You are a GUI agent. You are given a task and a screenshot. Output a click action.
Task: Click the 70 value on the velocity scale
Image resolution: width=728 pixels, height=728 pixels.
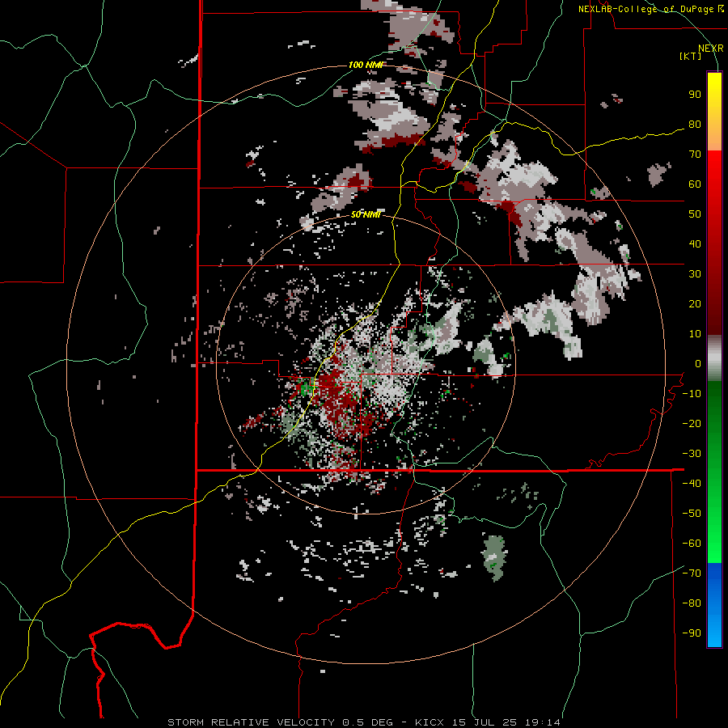(695, 154)
